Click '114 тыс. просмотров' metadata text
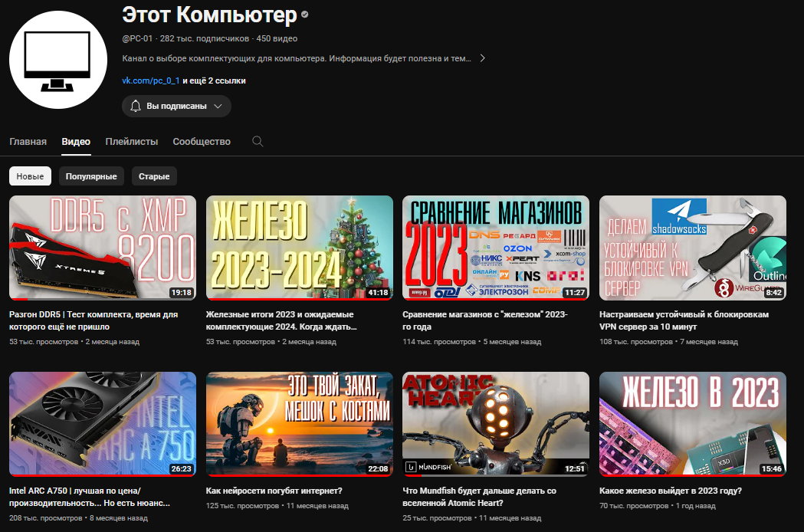This screenshot has height=532, width=804. coord(439,342)
